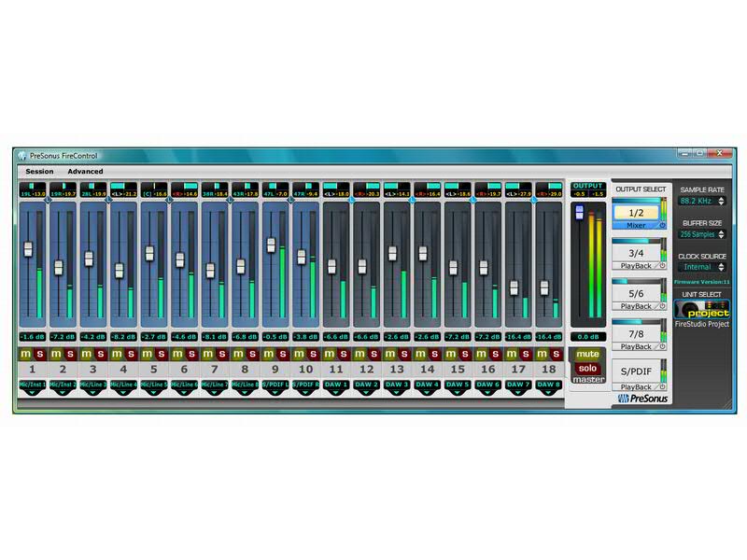Toggle stereo link between channels 15 and 16
The width and height of the screenshot is (747, 560).
click(x=473, y=200)
